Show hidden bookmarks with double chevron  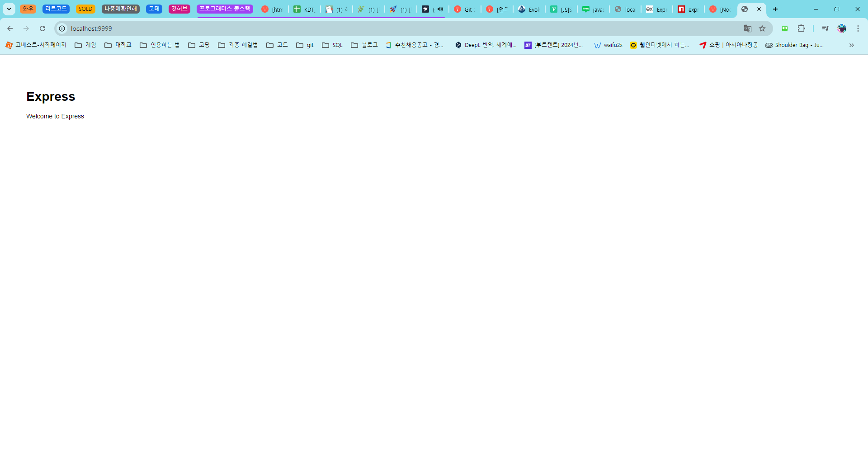coord(852,45)
